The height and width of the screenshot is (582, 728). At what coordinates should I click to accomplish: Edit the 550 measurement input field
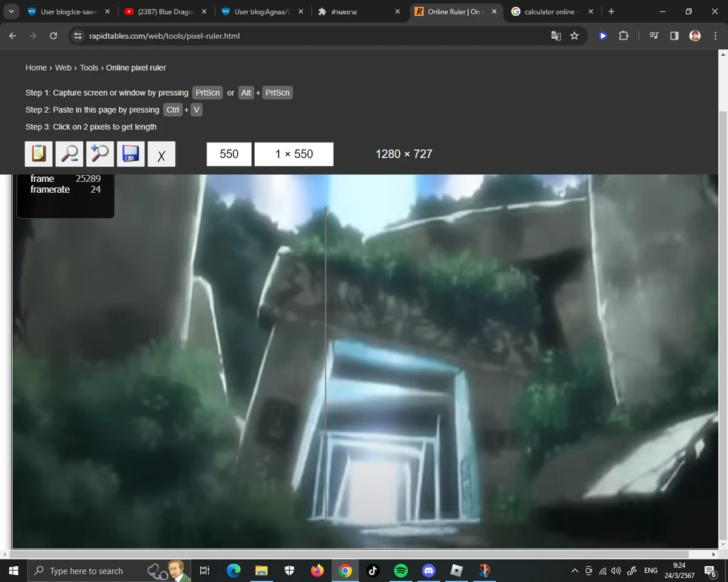coord(229,154)
